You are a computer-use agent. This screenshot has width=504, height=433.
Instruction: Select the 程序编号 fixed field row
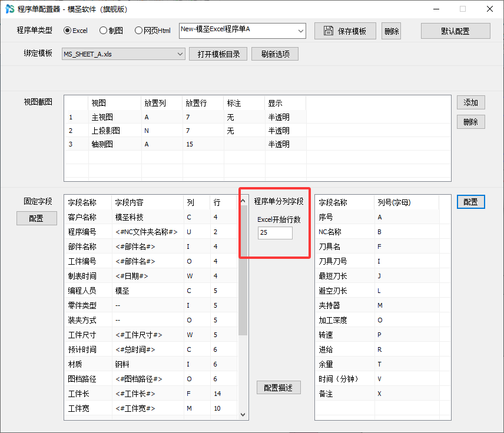pyautogui.click(x=151, y=232)
